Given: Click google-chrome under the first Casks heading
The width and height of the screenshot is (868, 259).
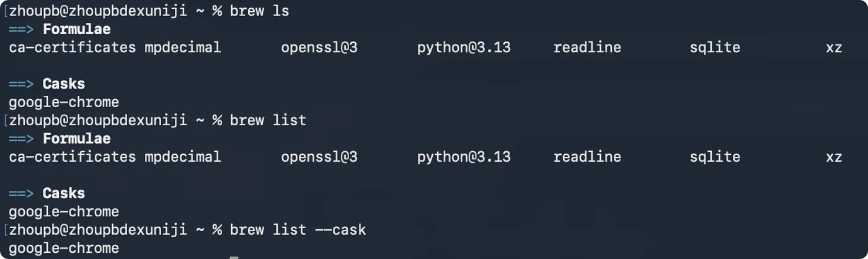Looking at the screenshot, I should 64,102.
